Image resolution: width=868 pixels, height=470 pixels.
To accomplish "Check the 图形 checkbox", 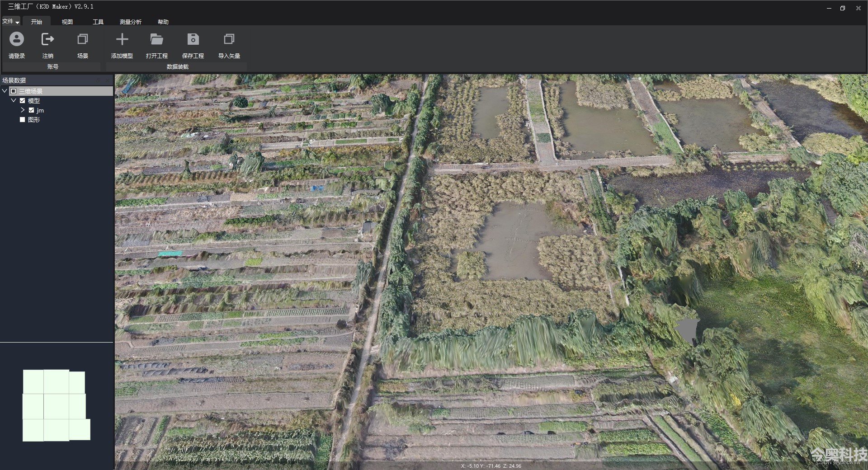I will pyautogui.click(x=22, y=120).
